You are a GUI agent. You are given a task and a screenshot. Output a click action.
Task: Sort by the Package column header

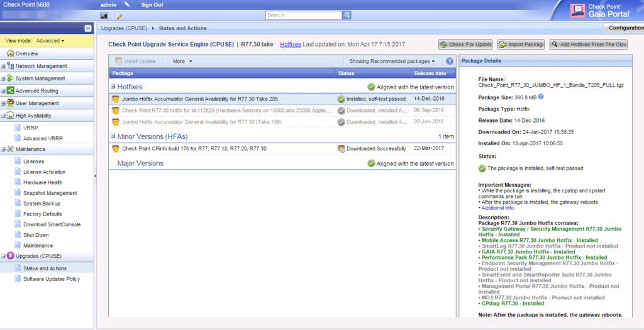pyautogui.click(x=222, y=73)
